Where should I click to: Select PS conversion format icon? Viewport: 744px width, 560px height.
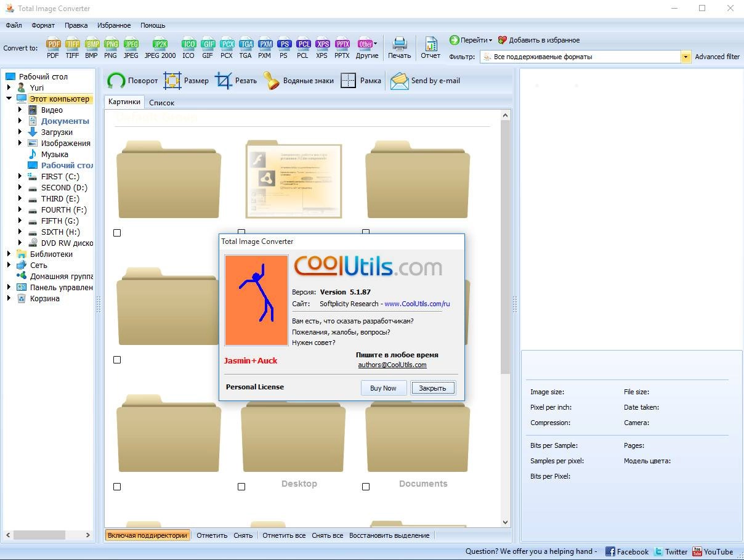tap(283, 48)
